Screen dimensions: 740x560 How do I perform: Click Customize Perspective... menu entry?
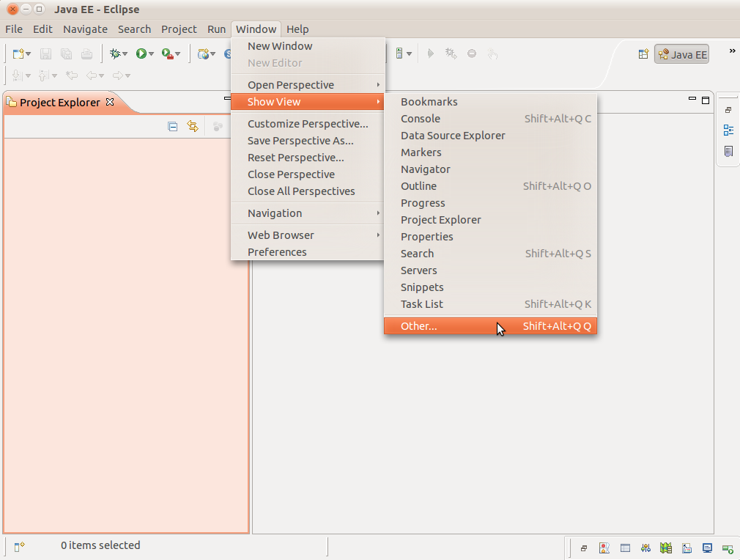[308, 124]
